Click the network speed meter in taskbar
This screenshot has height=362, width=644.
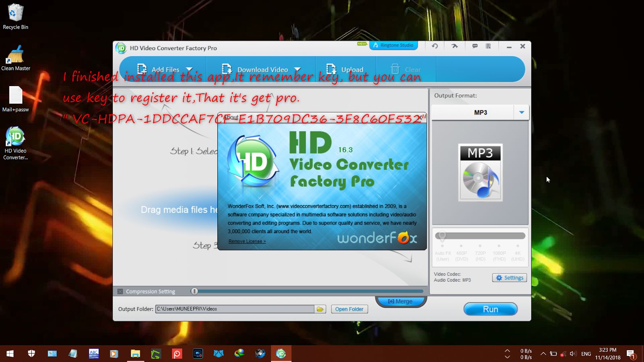(x=526, y=354)
